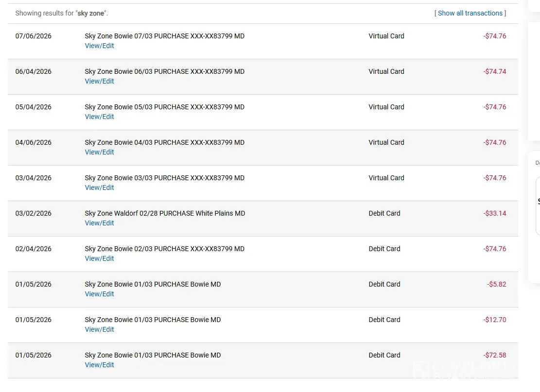Click the Show all transactions link
This screenshot has height=392, width=540.
pyautogui.click(x=470, y=13)
